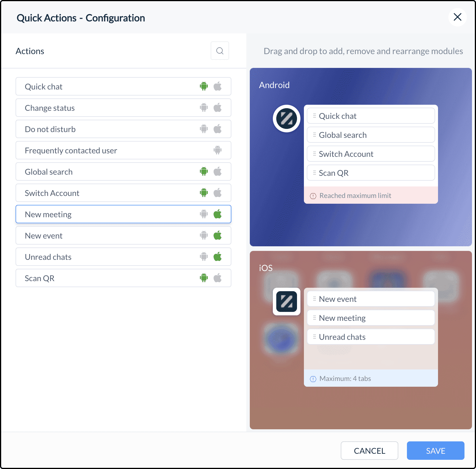Select the Quick chat action in Actions list

coord(123,86)
